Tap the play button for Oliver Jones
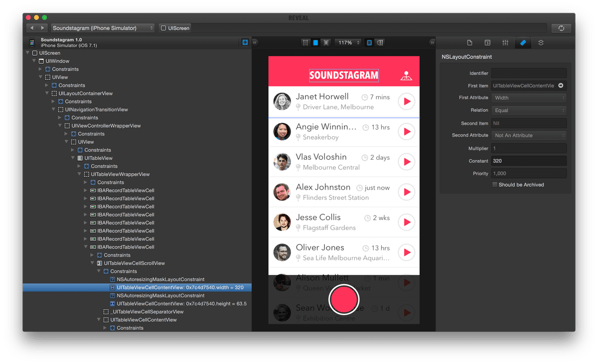 [407, 252]
